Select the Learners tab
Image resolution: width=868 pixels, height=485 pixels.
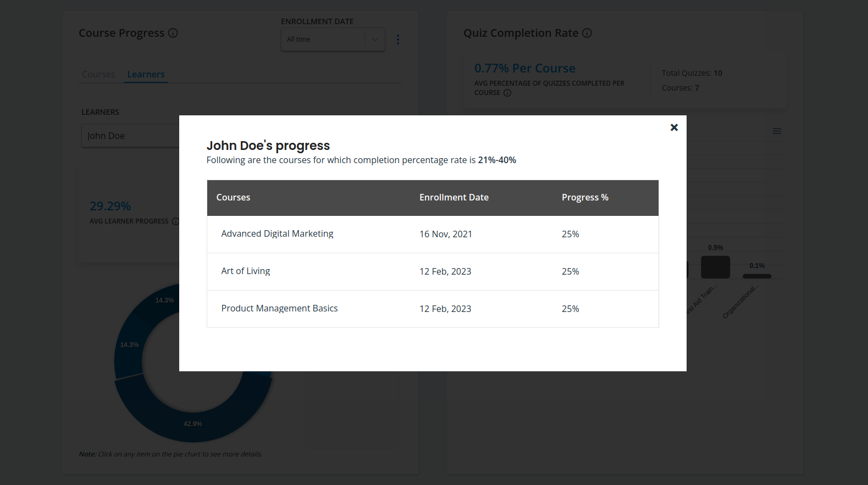(146, 74)
